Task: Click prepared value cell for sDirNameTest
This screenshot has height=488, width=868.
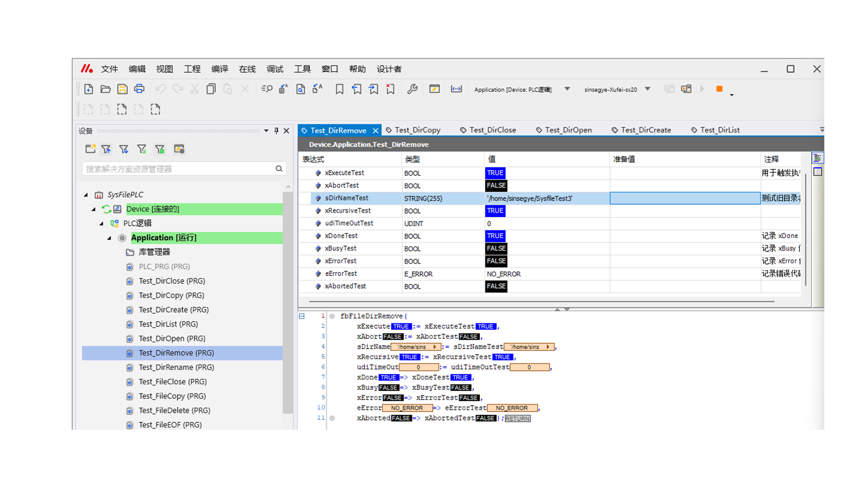Action: pos(685,198)
